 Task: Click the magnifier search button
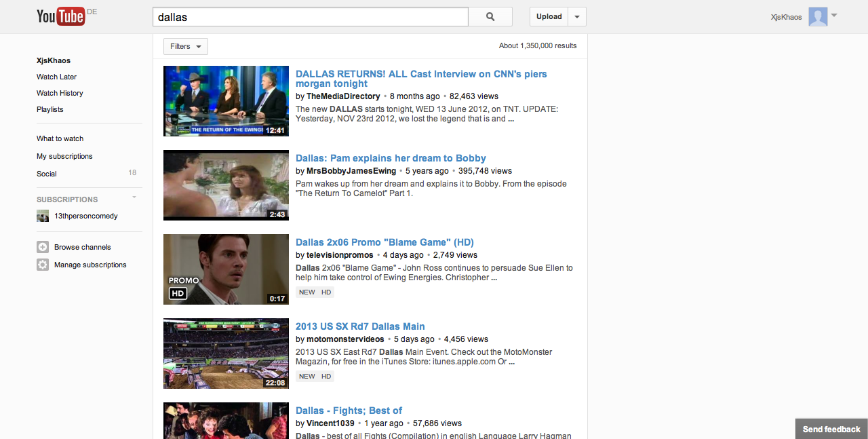(x=490, y=17)
